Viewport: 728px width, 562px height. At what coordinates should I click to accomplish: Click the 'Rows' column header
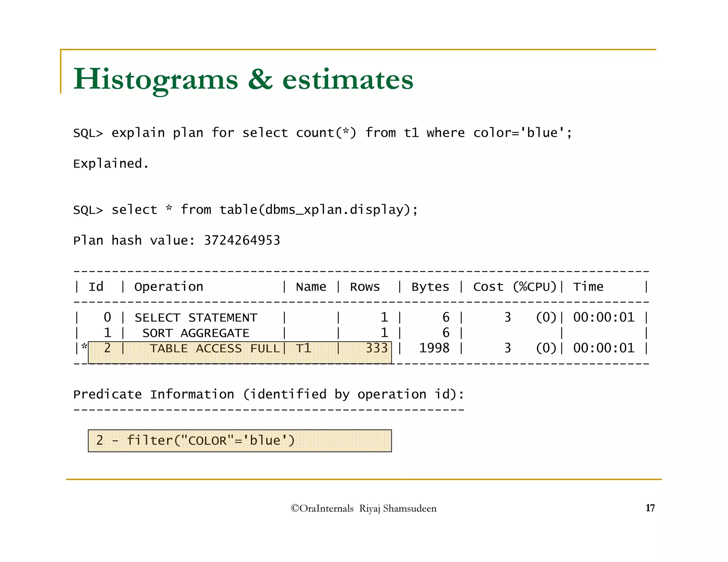click(x=365, y=287)
